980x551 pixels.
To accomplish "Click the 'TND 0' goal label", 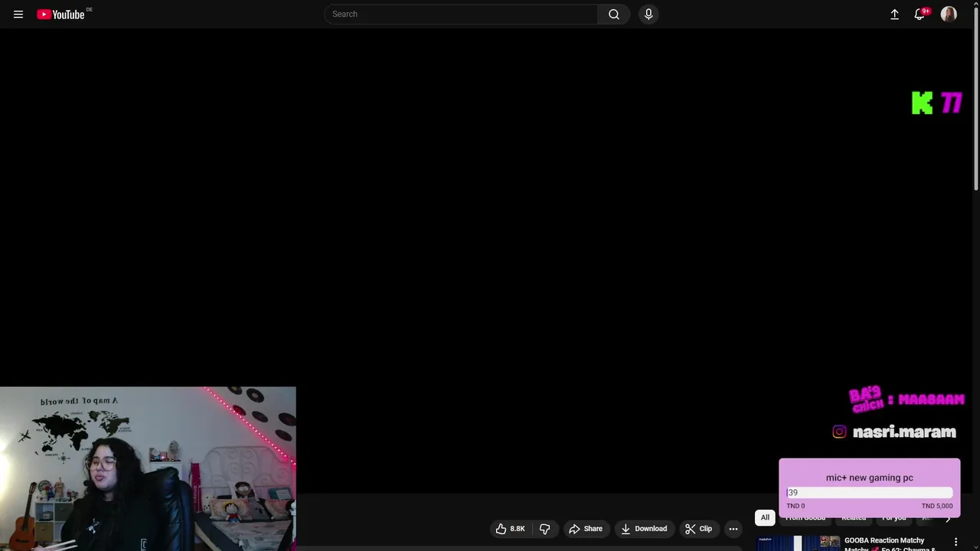I will 795,506.
